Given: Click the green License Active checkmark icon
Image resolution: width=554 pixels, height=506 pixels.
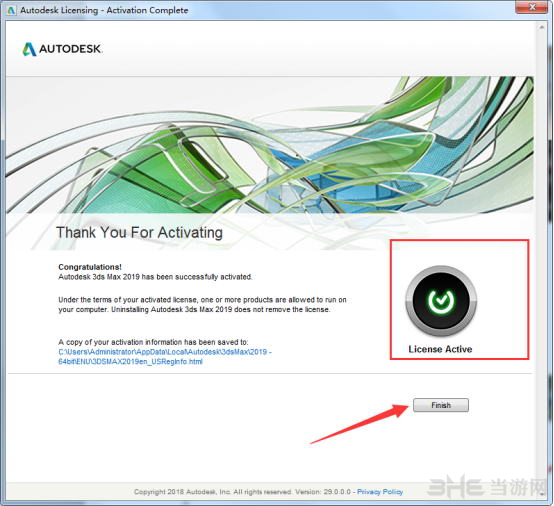Looking at the screenshot, I should click(441, 301).
